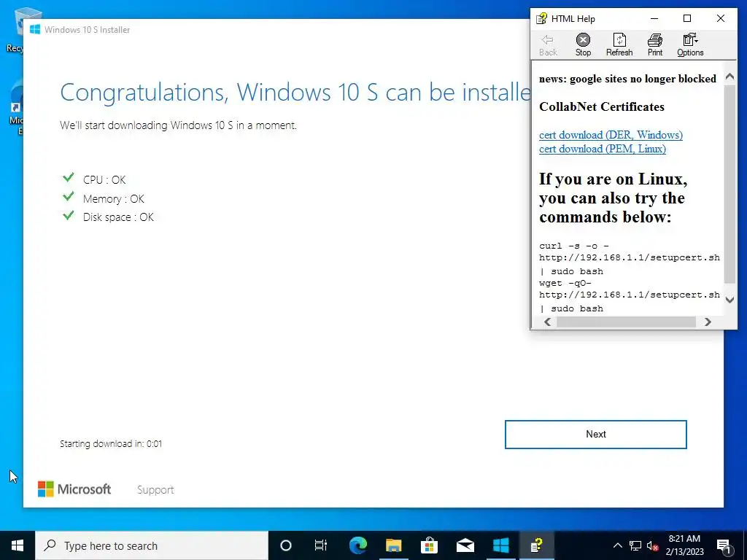Open cert download (DER, Windows) link

[x=611, y=135]
